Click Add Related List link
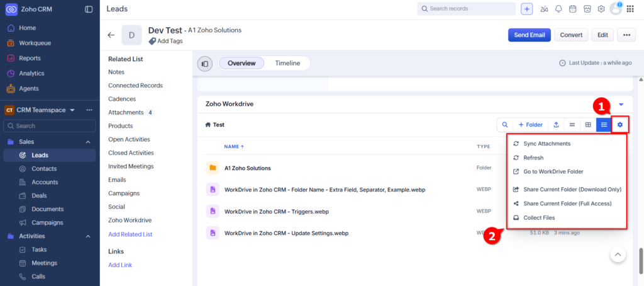Screen dimensions: 644x286 pos(130,234)
